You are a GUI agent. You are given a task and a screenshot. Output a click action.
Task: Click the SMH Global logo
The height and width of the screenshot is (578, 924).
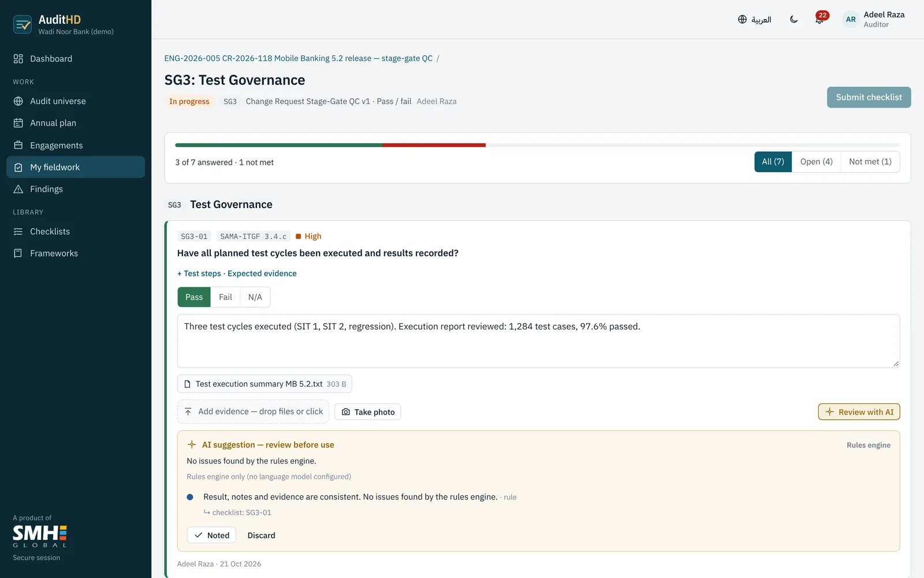tap(40, 536)
